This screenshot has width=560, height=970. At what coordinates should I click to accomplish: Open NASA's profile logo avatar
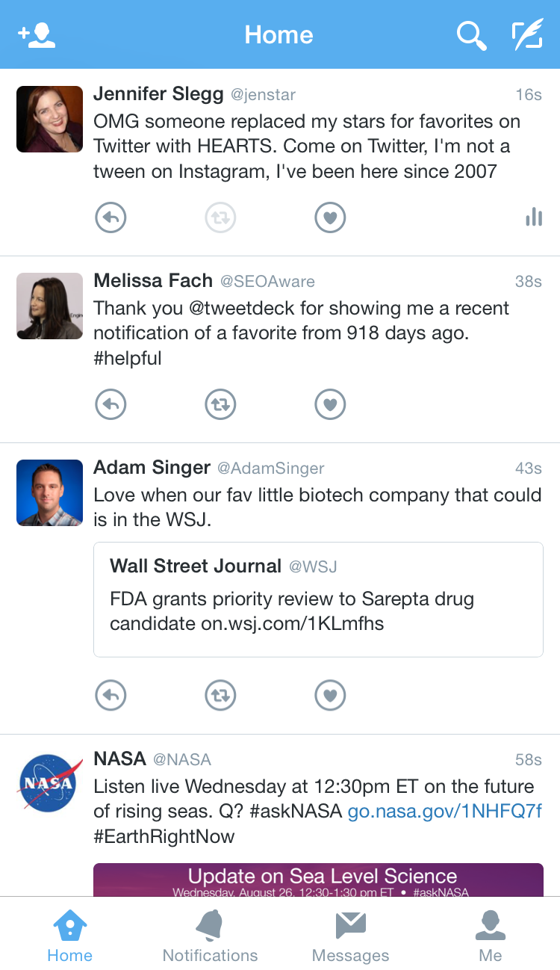(x=50, y=783)
